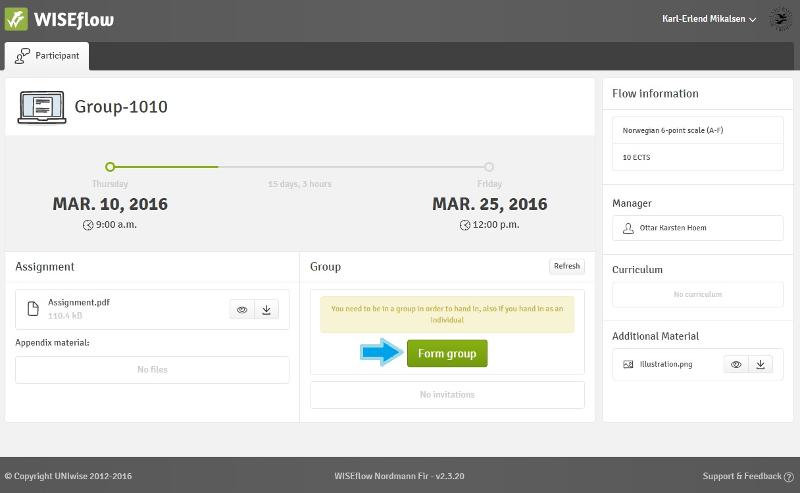The height and width of the screenshot is (493, 800).
Task: Click the WISEflow logo icon
Action: tap(17, 19)
